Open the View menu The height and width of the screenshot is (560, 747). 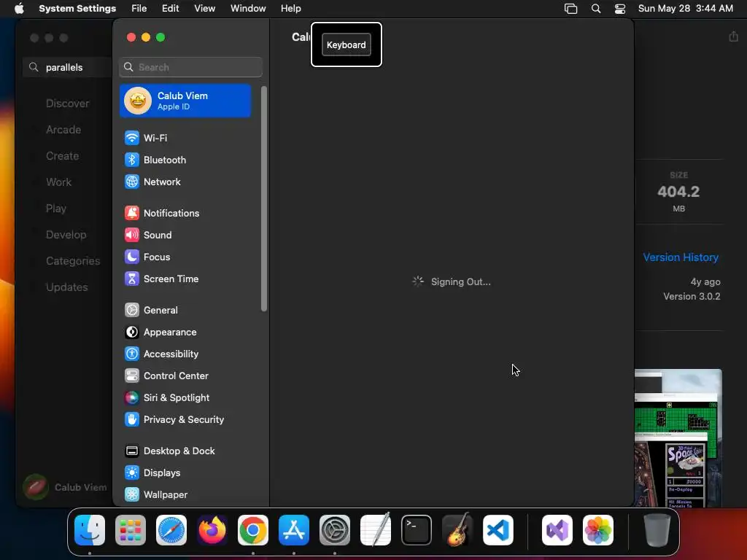(204, 9)
